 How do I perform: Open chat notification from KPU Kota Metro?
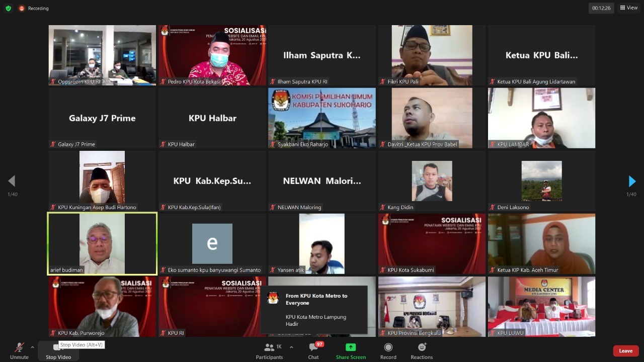313,310
